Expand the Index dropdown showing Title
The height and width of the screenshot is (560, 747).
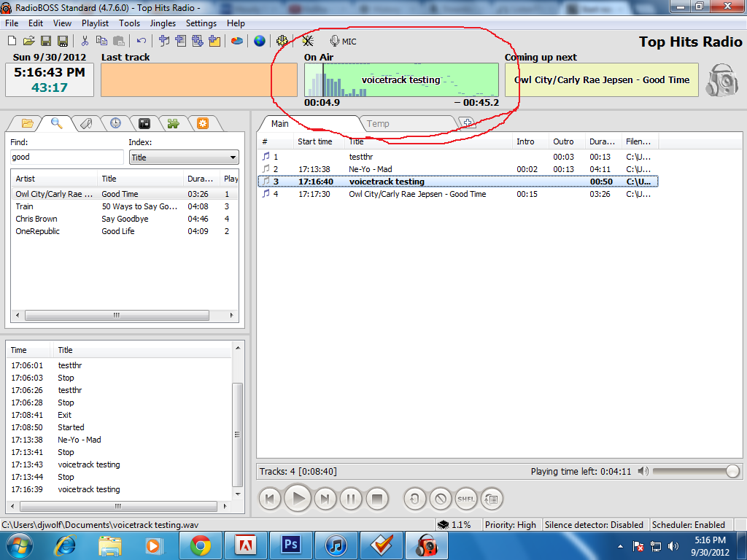[x=184, y=157]
